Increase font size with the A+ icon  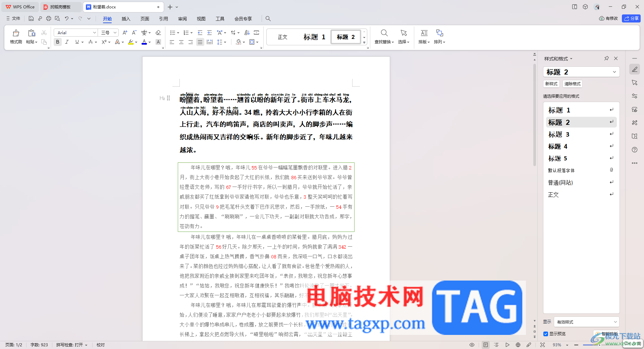point(125,33)
